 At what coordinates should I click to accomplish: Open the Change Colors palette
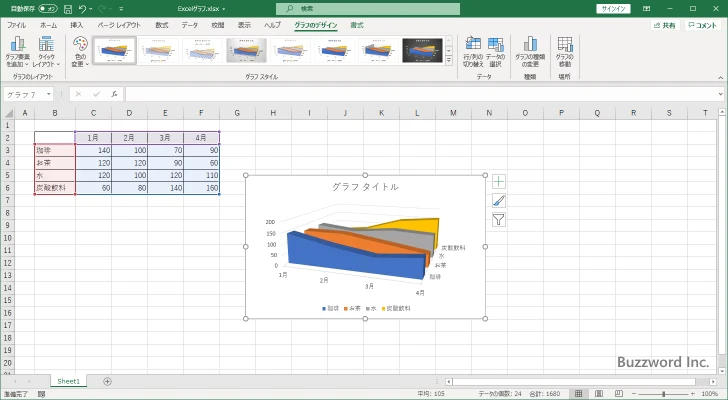(x=80, y=52)
